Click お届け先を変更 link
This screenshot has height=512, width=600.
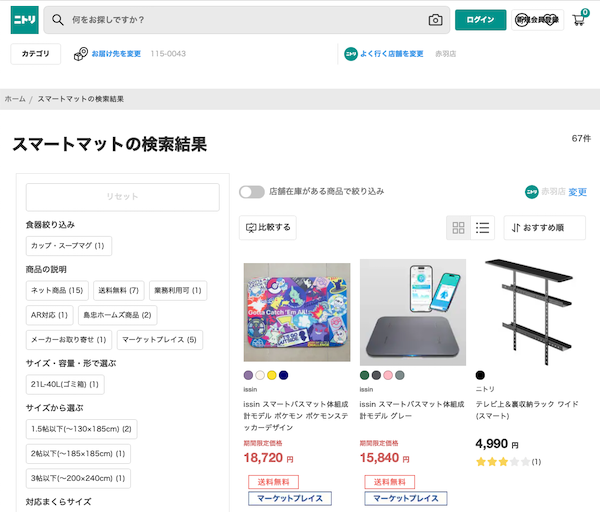pos(116,54)
